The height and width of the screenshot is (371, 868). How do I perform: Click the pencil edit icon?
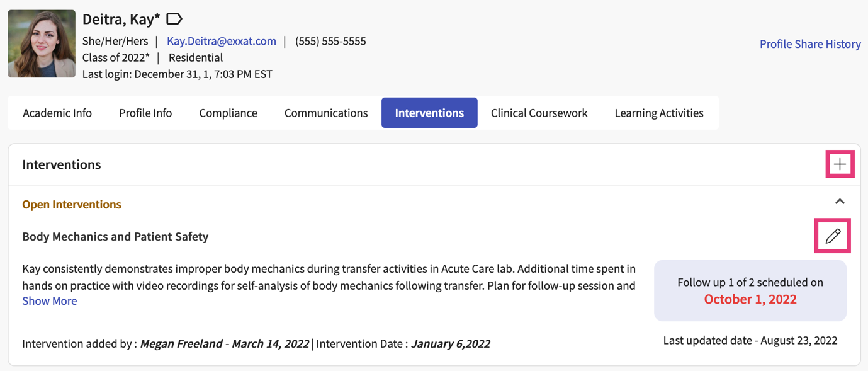coord(833,236)
